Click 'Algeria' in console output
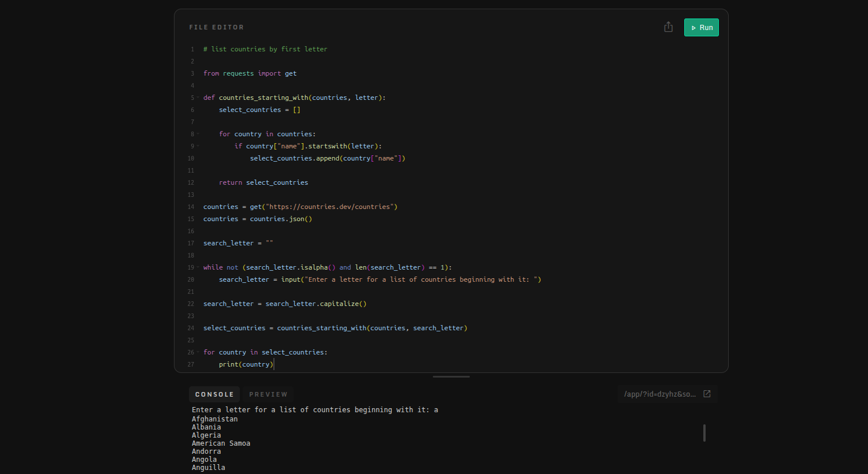 click(x=206, y=435)
